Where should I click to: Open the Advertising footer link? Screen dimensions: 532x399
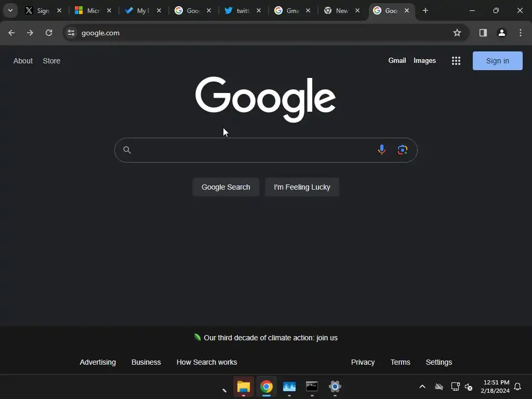pyautogui.click(x=98, y=362)
